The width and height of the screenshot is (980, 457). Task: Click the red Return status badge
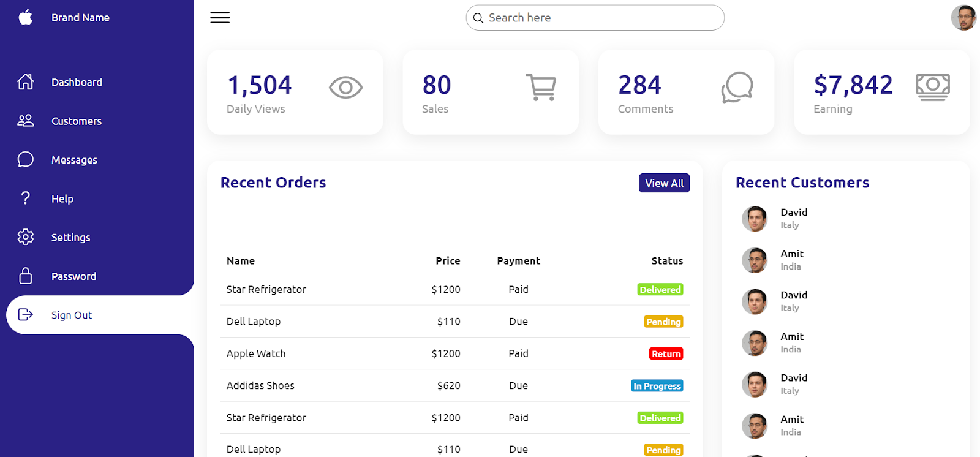[x=666, y=354]
